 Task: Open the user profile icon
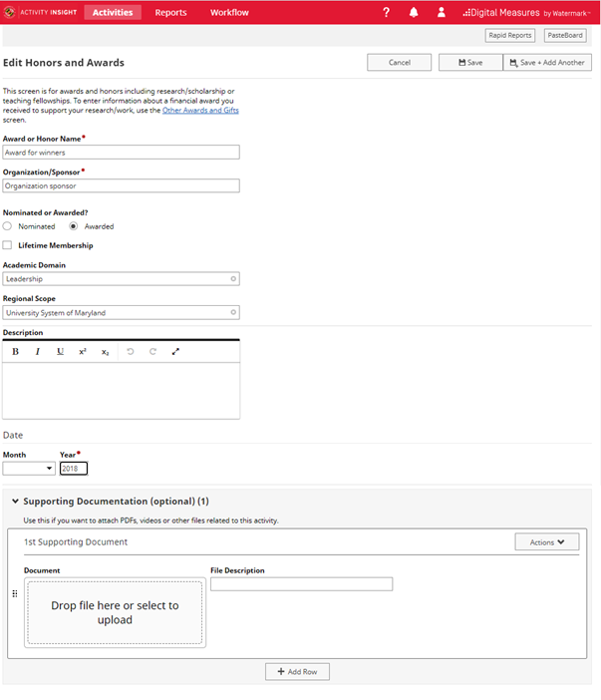[442, 13]
